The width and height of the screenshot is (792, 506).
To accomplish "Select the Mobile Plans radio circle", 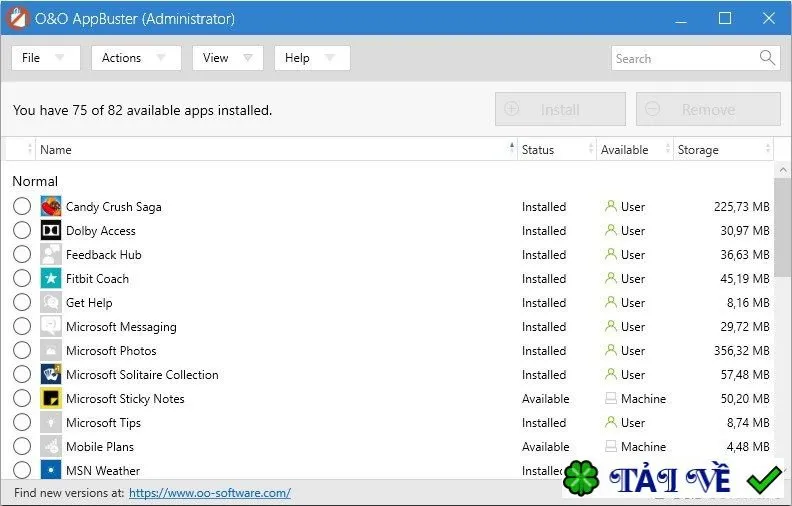I will point(22,446).
